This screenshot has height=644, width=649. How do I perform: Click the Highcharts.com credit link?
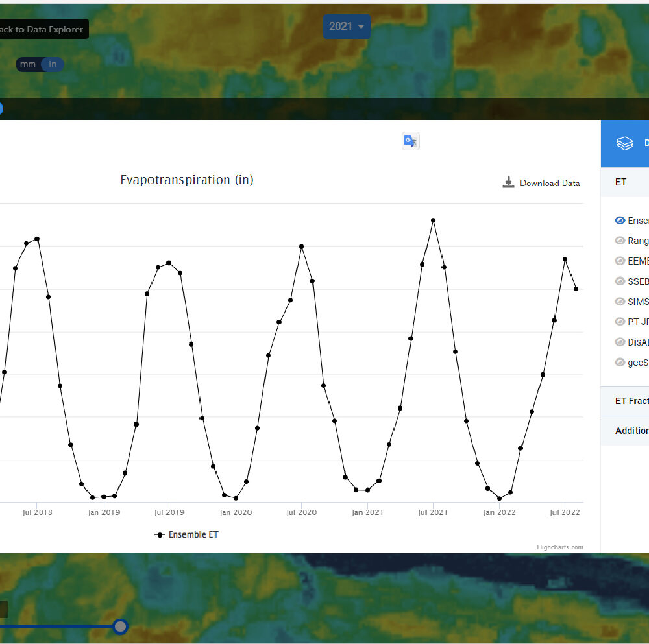click(559, 547)
